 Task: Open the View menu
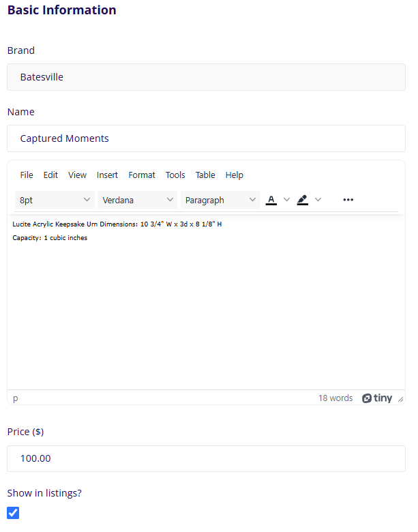[77, 175]
